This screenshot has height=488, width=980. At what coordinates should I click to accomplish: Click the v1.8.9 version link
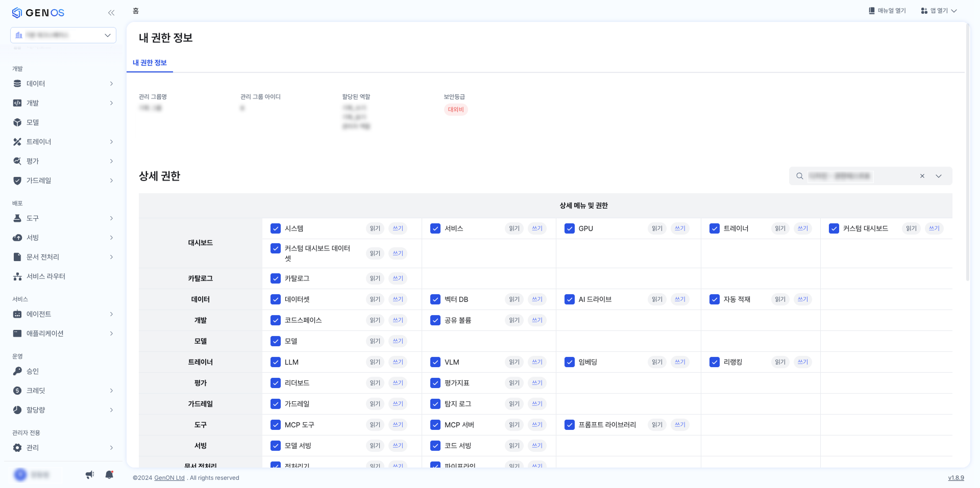[956, 478]
